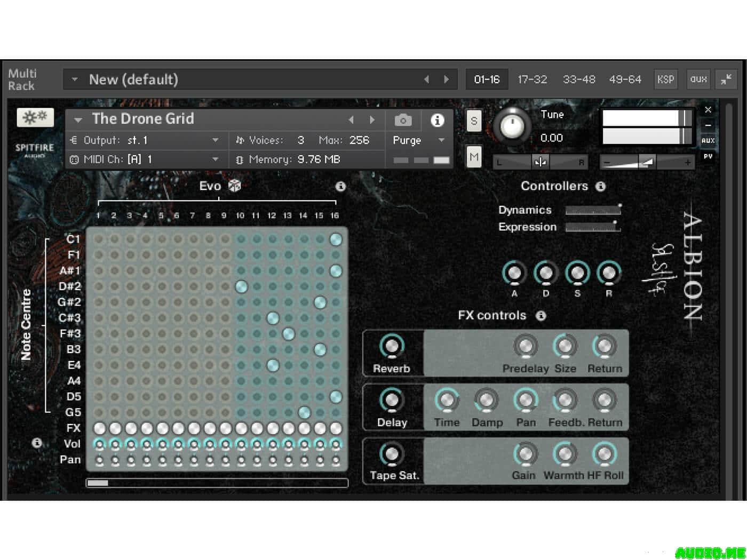747x560 pixels.
Task: Click the Delay Damp knob
Action: pos(486,401)
